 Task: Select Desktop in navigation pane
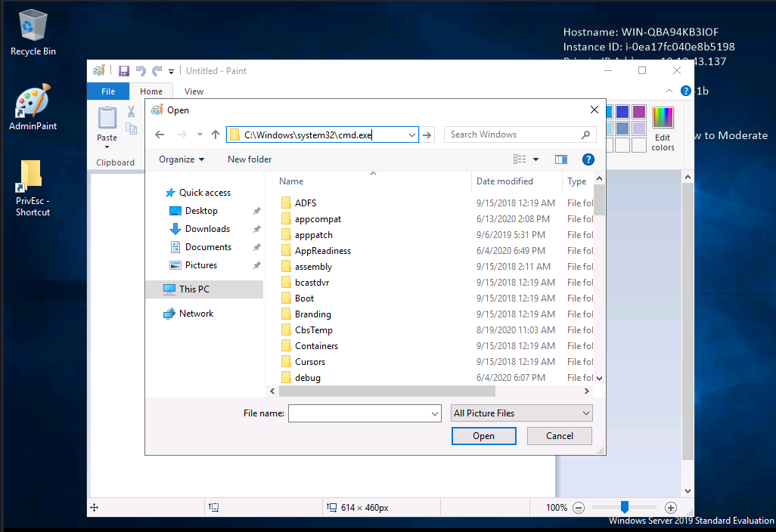click(x=201, y=211)
